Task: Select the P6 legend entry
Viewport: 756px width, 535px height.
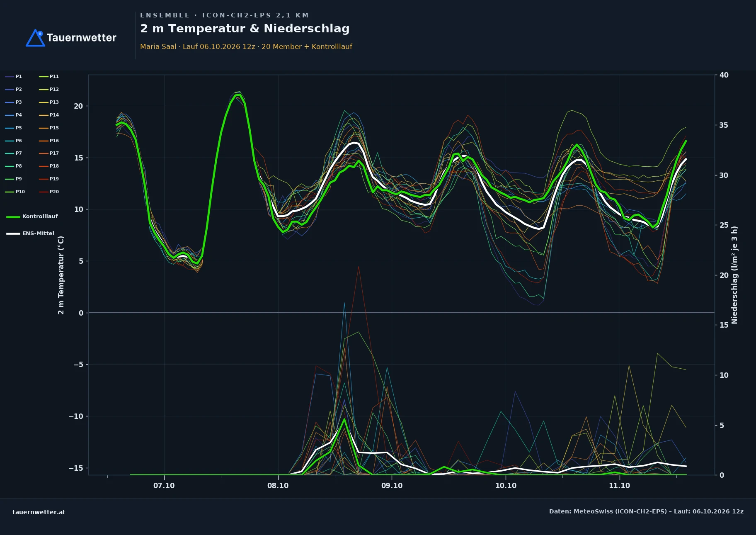Action: 14,141
